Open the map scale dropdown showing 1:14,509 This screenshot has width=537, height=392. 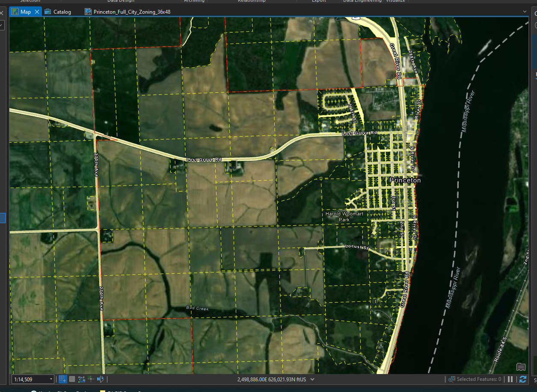(x=50, y=379)
